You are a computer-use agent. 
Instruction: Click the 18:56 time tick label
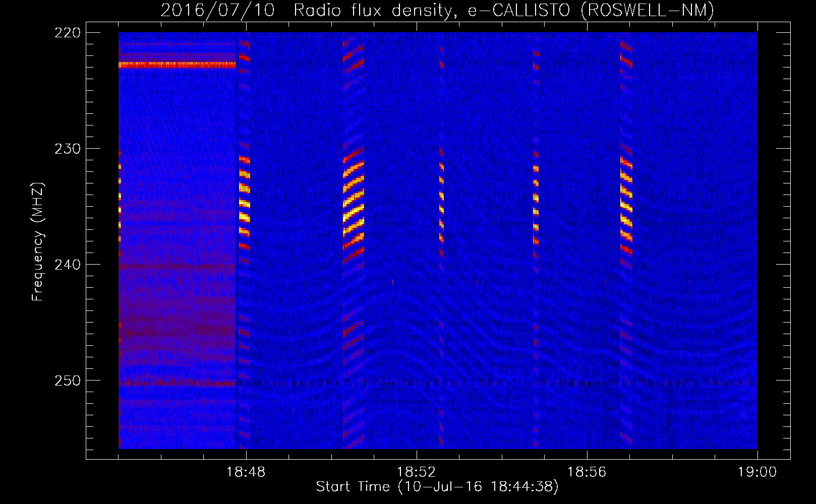[587, 472]
